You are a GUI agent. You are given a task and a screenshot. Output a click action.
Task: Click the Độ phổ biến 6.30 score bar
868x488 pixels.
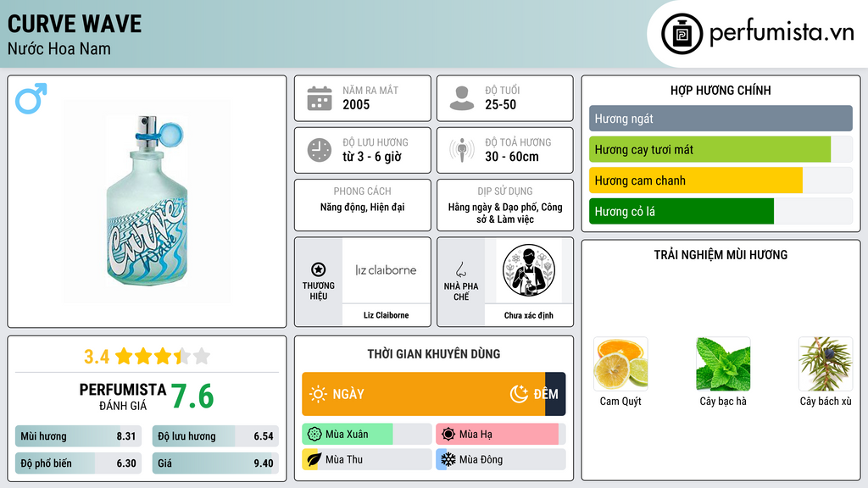tap(78, 463)
